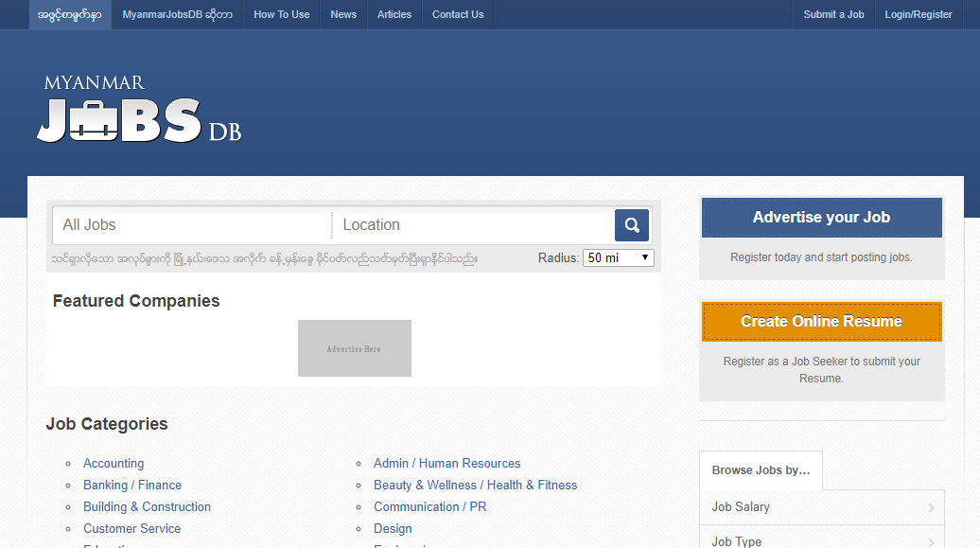Open the Building & Construction category
Viewport: 980px width, 548px height.
pos(147,507)
